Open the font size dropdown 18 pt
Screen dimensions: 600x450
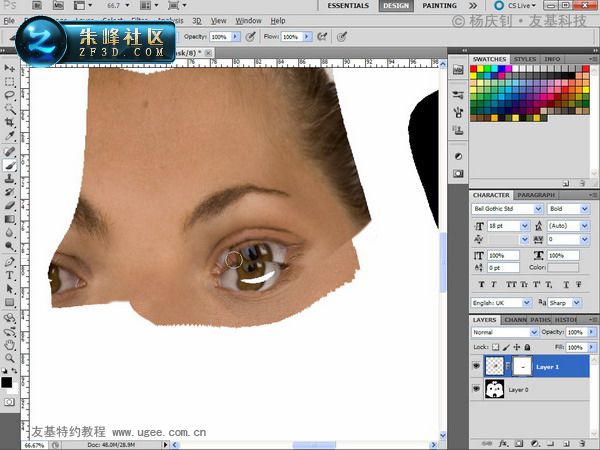tap(525, 226)
